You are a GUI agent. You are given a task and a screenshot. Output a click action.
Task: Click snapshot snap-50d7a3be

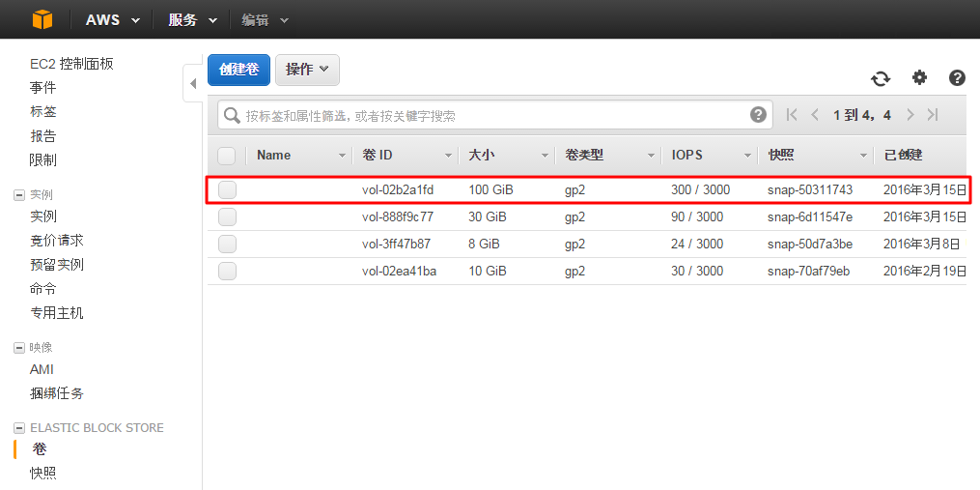[x=810, y=245]
